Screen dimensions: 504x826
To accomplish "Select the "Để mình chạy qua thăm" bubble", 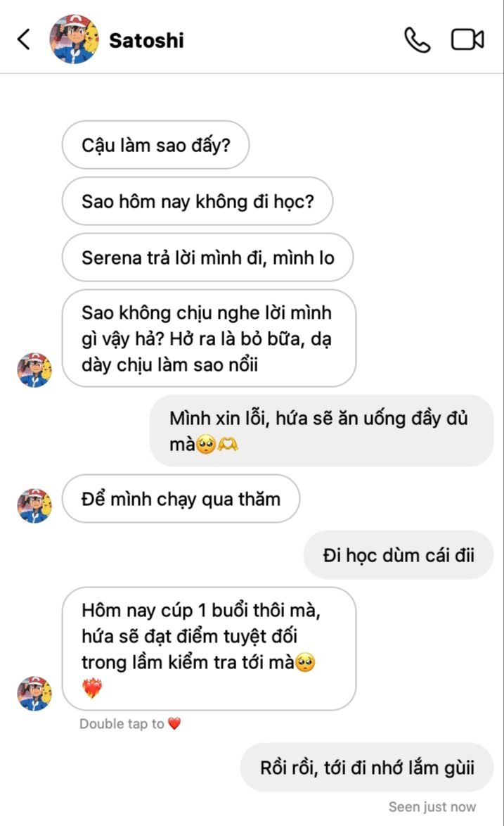I will coord(181,499).
